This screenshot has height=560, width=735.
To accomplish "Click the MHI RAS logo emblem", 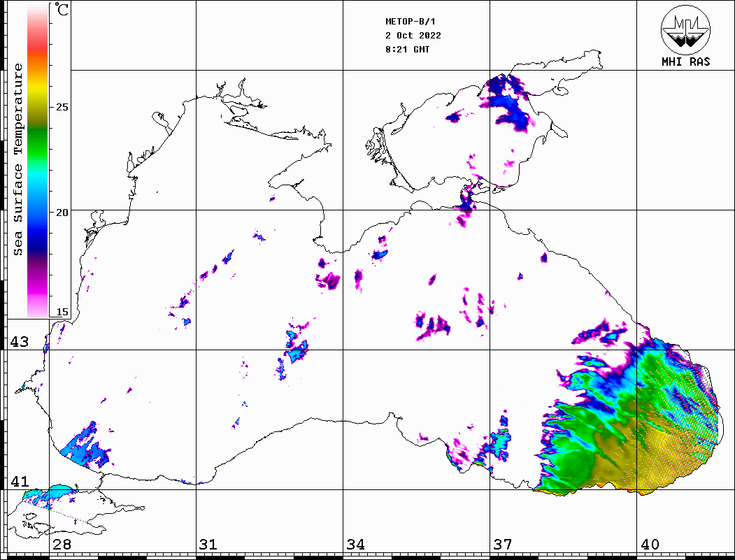I will [x=685, y=29].
